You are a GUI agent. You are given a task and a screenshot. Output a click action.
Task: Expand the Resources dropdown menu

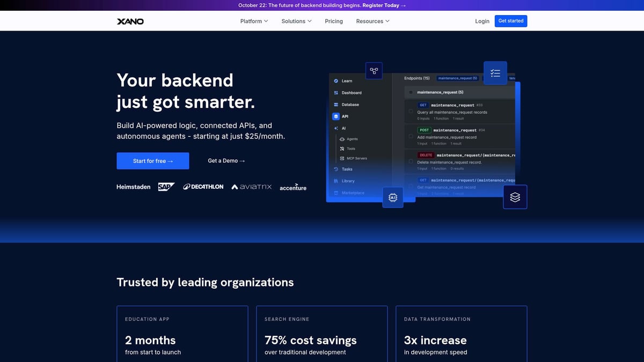372,21
